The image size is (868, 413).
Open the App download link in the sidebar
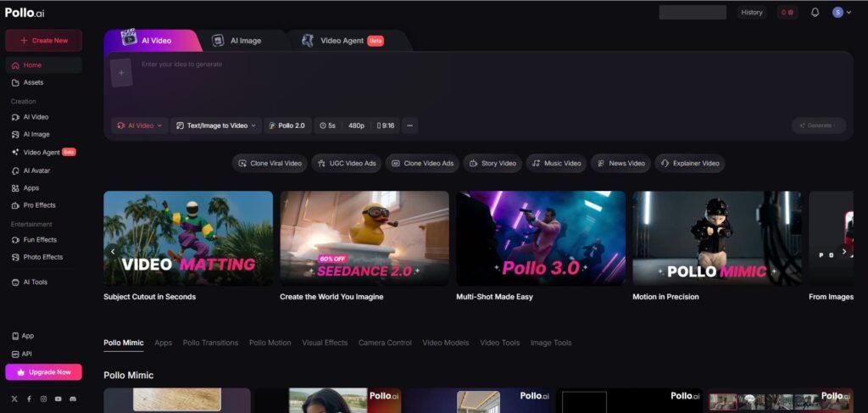point(23,336)
